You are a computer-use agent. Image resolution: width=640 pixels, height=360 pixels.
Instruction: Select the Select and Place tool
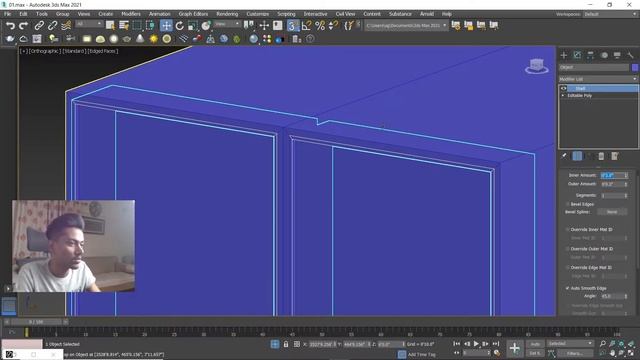[x=206, y=26]
